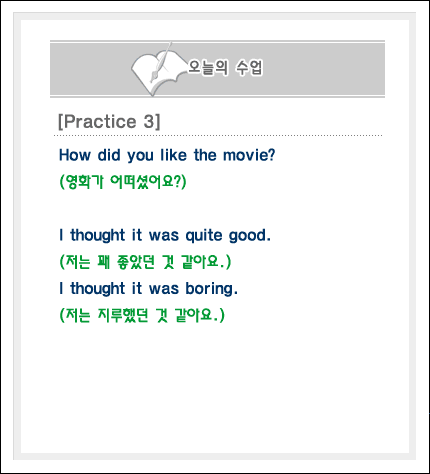Click the 오늘의 수업 header title
The image size is (430, 474).
225,68
